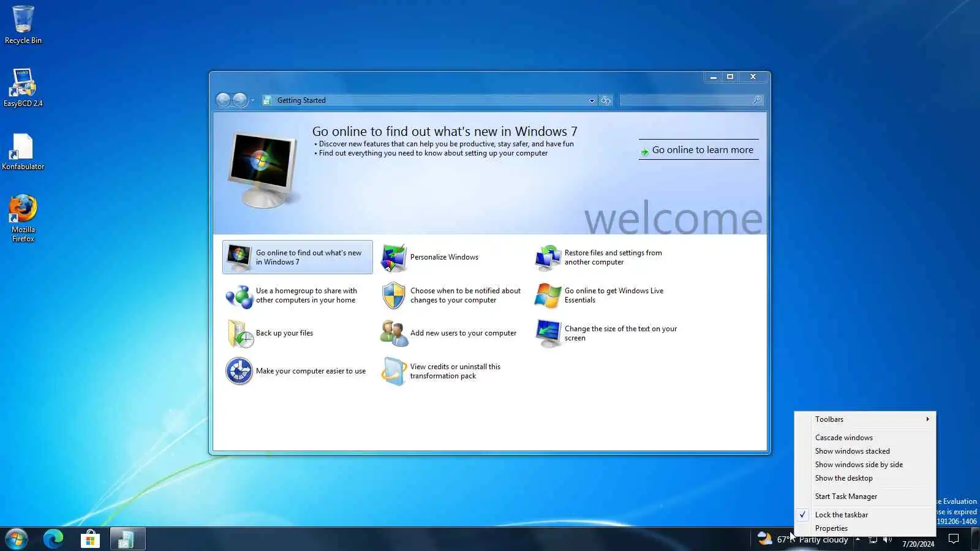Follow the 'Go online to learn more' link
980x551 pixels.
[x=698, y=150]
